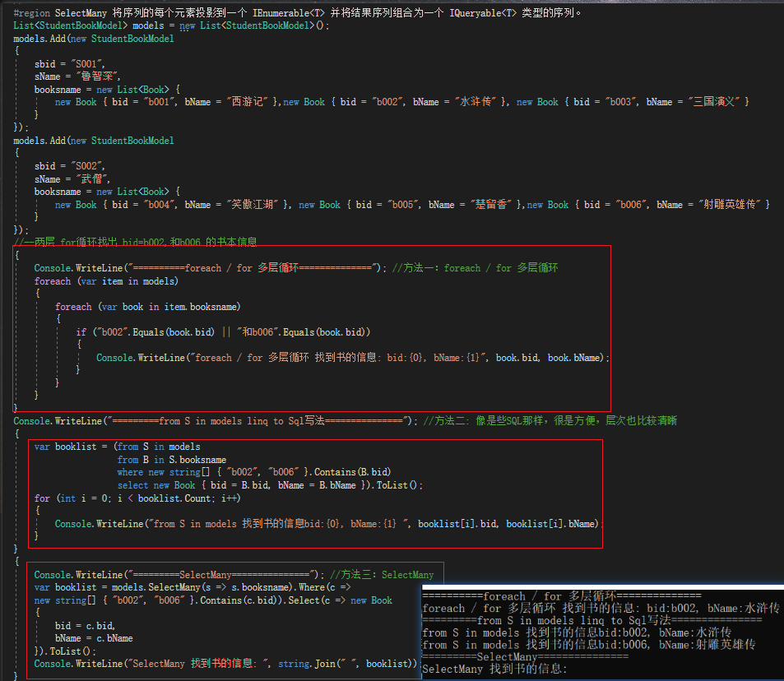Click console line SelectMany 找到书的信息:
This screenshot has height=681, width=784.
(495, 669)
